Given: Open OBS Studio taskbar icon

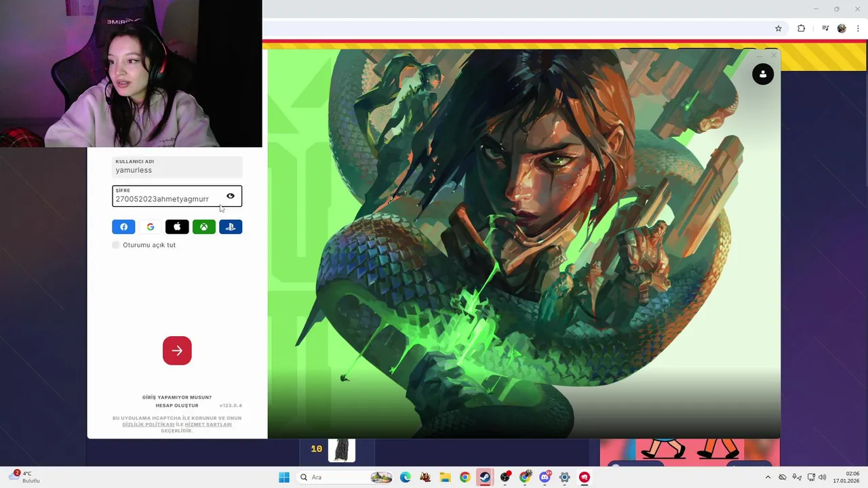Looking at the screenshot, I should 505,477.
